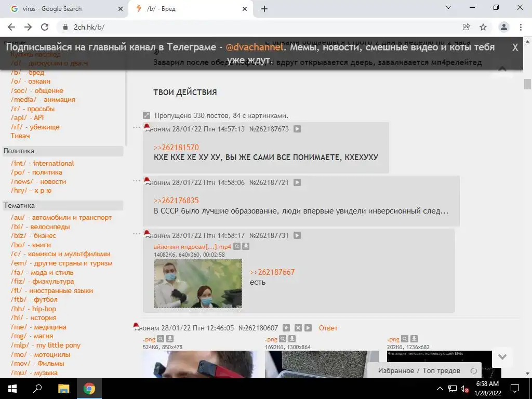This screenshot has width=532, height=399.
Task: Click the arrow icon beside thread №262180607
Action: pyautogui.click(x=308, y=328)
